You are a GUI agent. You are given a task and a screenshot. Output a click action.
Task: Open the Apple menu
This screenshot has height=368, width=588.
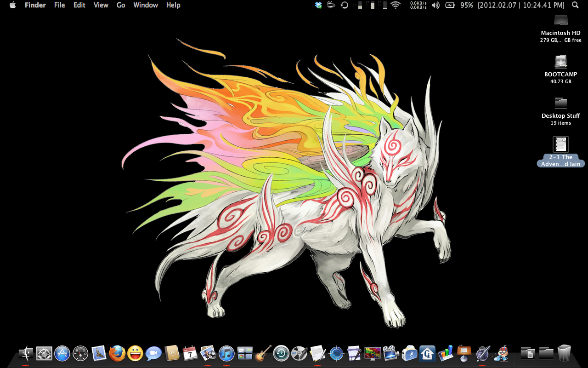[12, 5]
